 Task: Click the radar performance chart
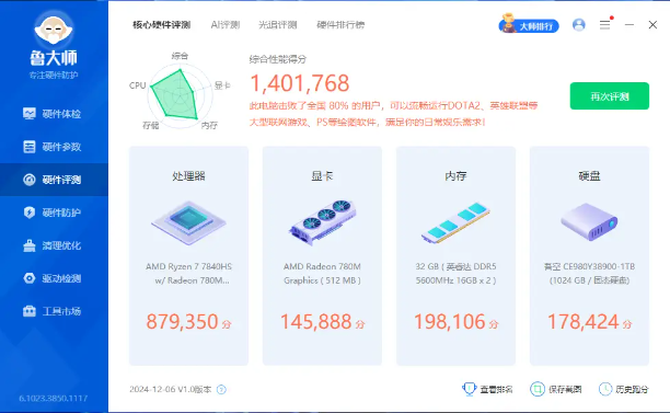179,94
